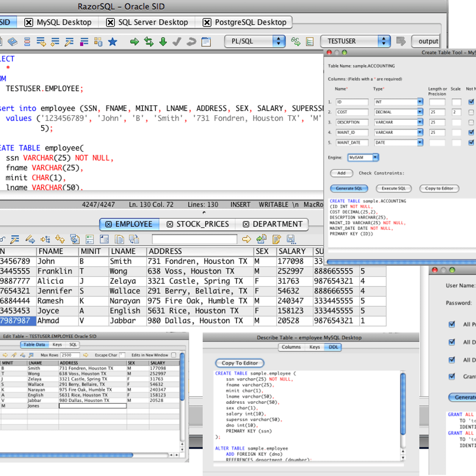Click the Execute SQL button
The width and height of the screenshot is (476, 476).
point(394,188)
